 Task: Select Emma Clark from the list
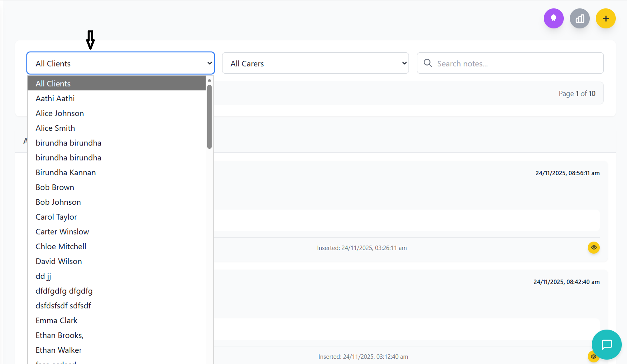coord(56,320)
